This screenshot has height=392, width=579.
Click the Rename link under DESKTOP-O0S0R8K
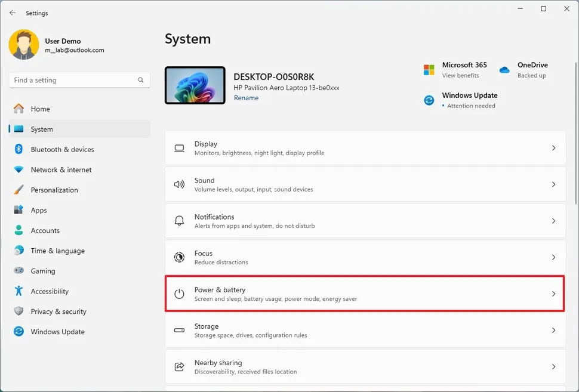(246, 97)
